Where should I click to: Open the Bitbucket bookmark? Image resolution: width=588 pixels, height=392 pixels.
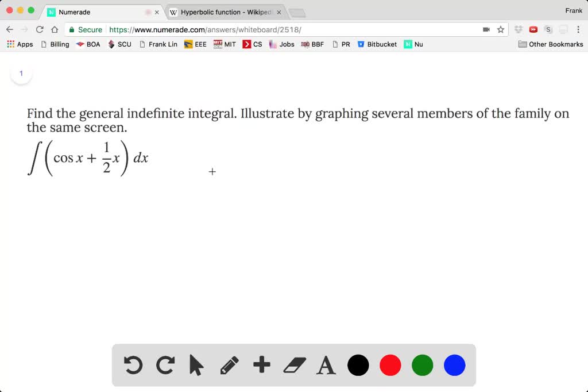(377, 44)
